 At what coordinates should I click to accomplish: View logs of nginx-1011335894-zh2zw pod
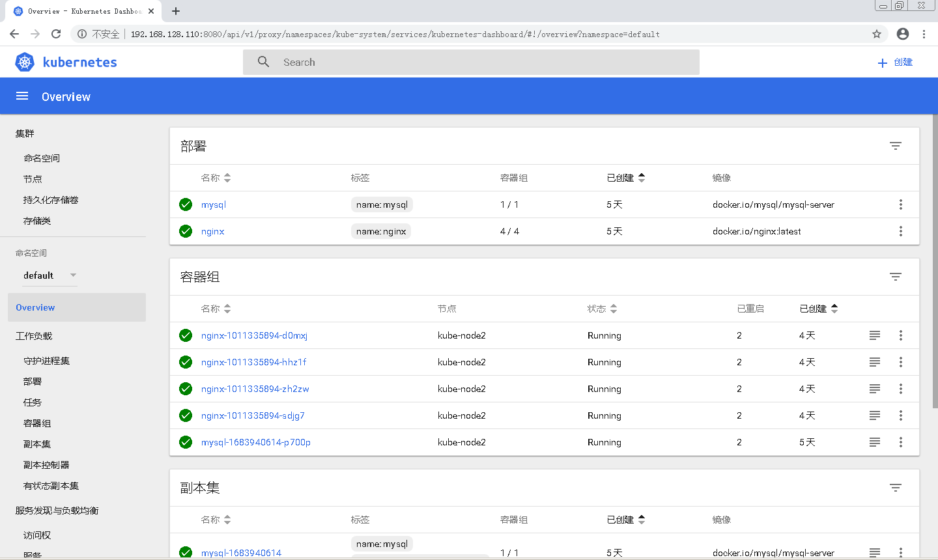pos(875,389)
